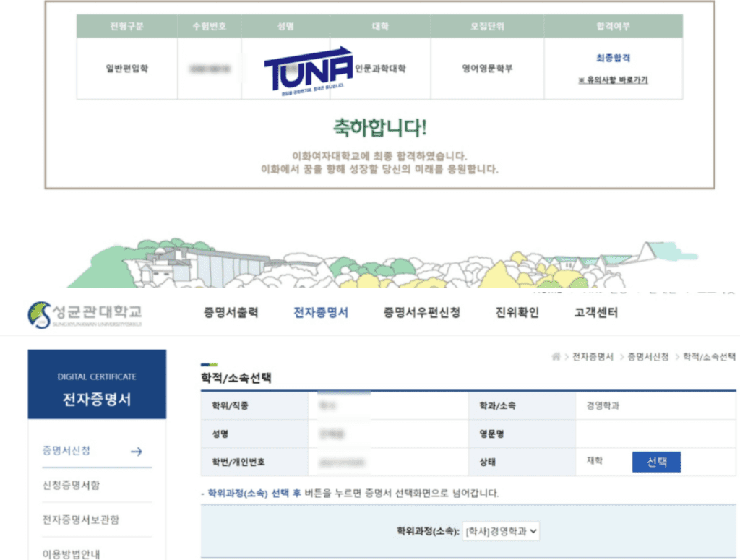Image resolution: width=740 pixels, height=560 pixels.
Task: Open the 전자증명서 menu
Action: click(x=321, y=312)
